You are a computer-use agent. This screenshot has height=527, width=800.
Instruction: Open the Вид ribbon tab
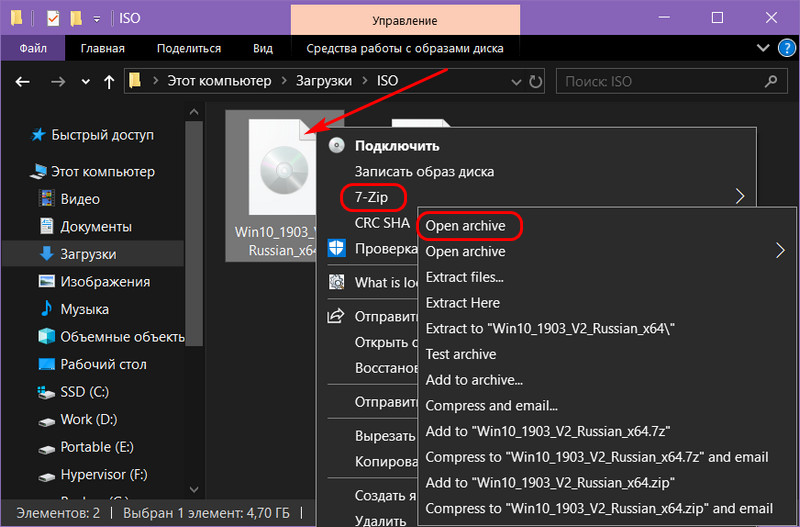[263, 48]
